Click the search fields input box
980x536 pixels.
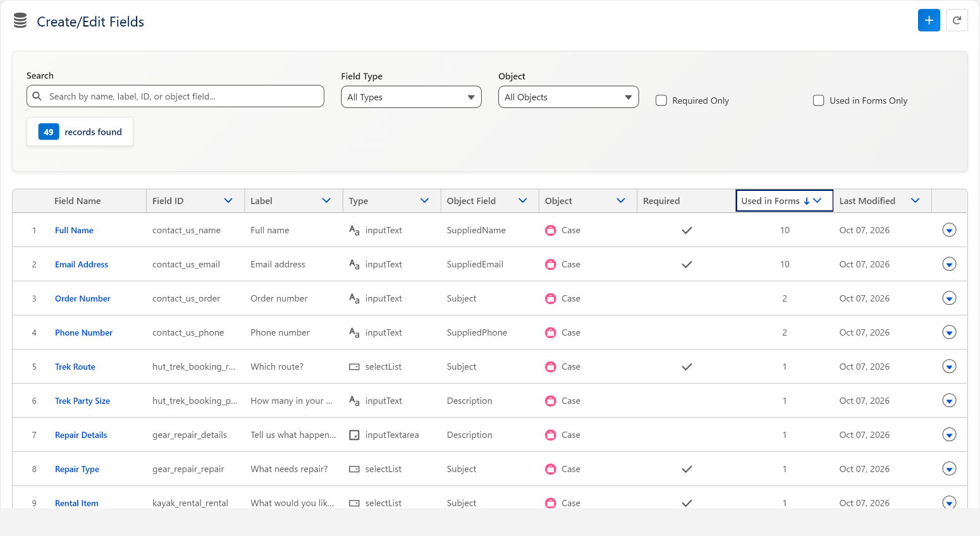pyautogui.click(x=175, y=96)
